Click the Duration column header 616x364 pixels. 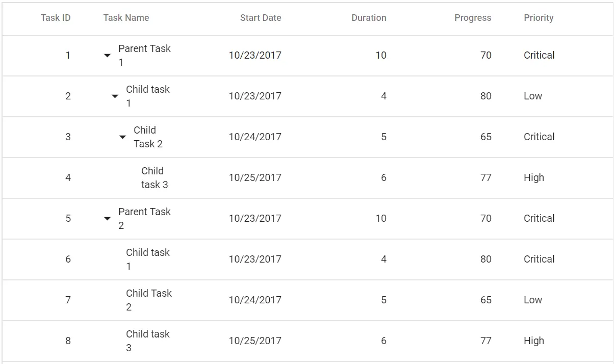pyautogui.click(x=369, y=18)
